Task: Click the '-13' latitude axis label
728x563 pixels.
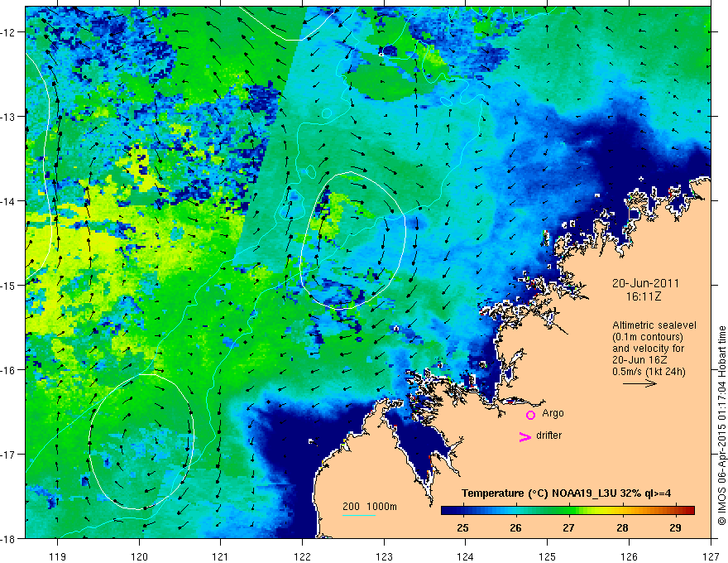Action: [7, 117]
